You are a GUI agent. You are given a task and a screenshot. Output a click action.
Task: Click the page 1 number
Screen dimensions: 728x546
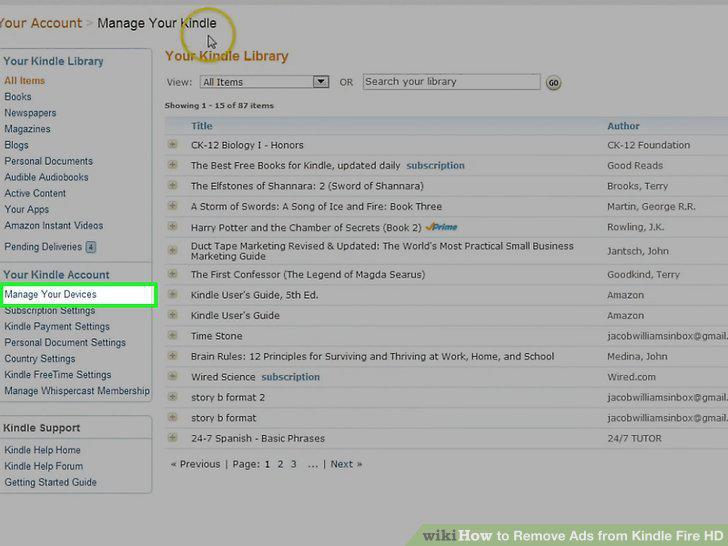tap(267, 464)
